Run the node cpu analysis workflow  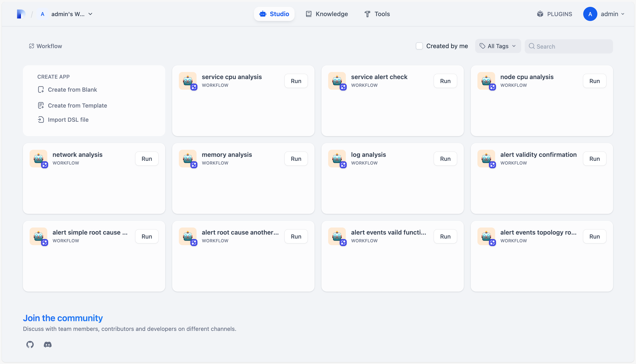594,81
